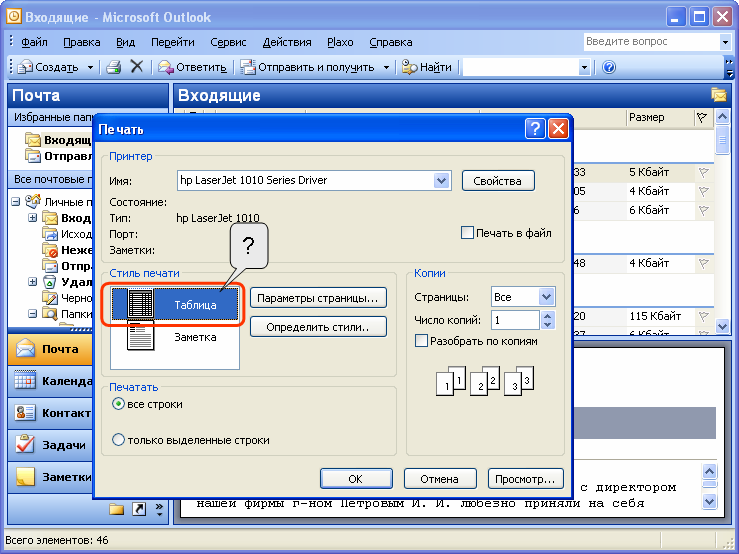This screenshot has width=739, height=554.
Task: Click the shortcuts arrow icon at pane bottom
Action: click(139, 509)
